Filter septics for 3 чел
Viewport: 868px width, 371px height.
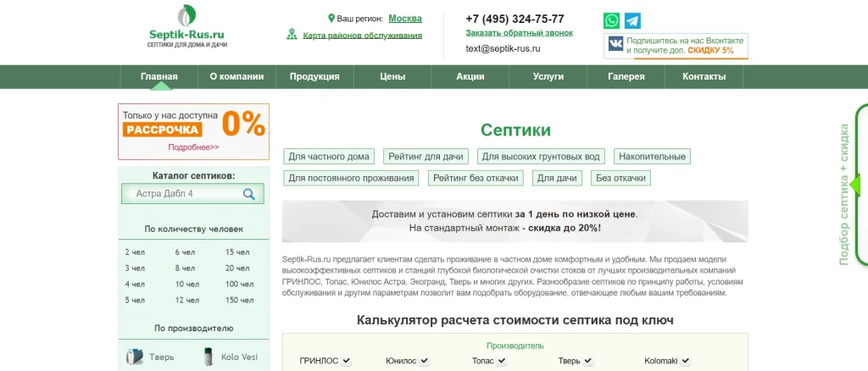[x=135, y=269]
